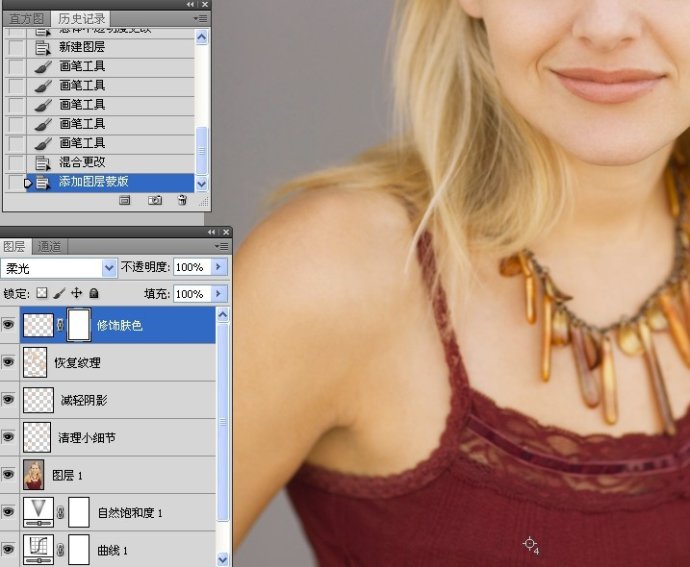The width and height of the screenshot is (690, 567).
Task: Click layers panel scroll down arrow
Action: (223, 559)
